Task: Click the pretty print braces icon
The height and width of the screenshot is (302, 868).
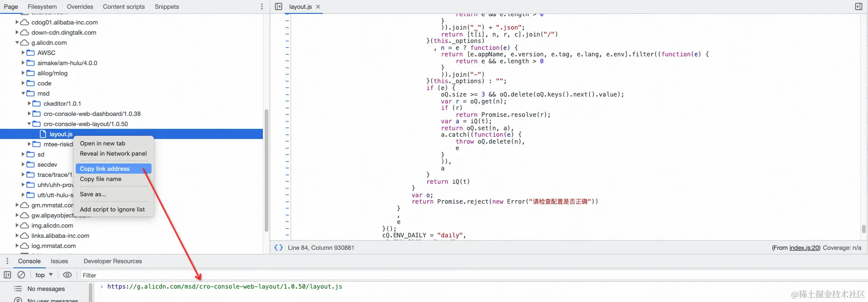Action: click(x=279, y=248)
